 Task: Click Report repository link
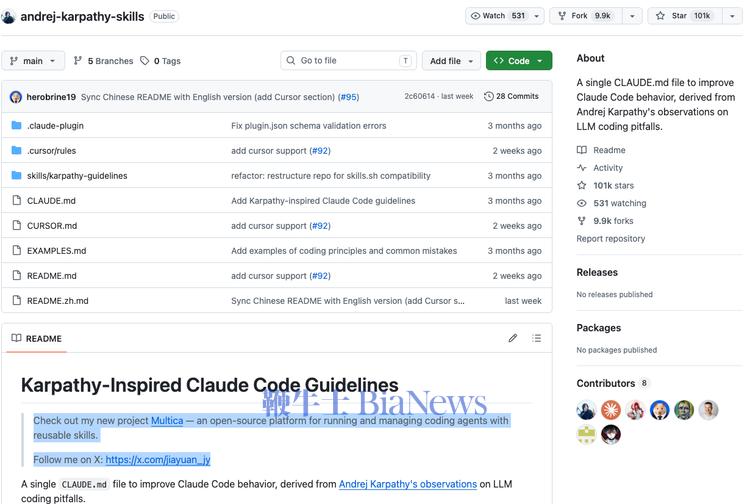pos(611,239)
